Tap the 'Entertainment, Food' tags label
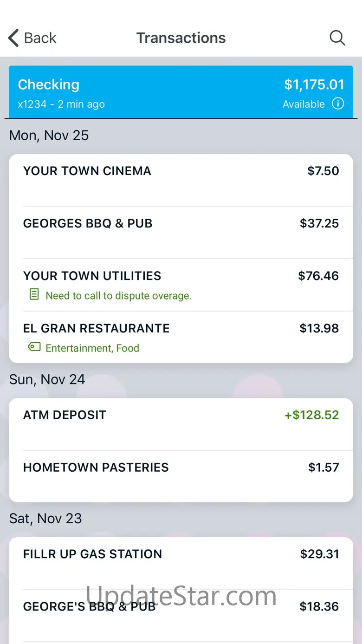Screen dimensions: 362x644 92,348
